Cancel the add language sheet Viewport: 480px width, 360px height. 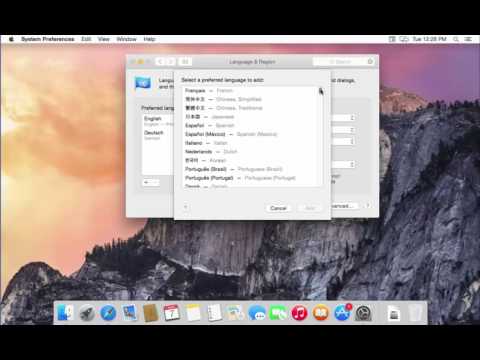click(x=278, y=208)
